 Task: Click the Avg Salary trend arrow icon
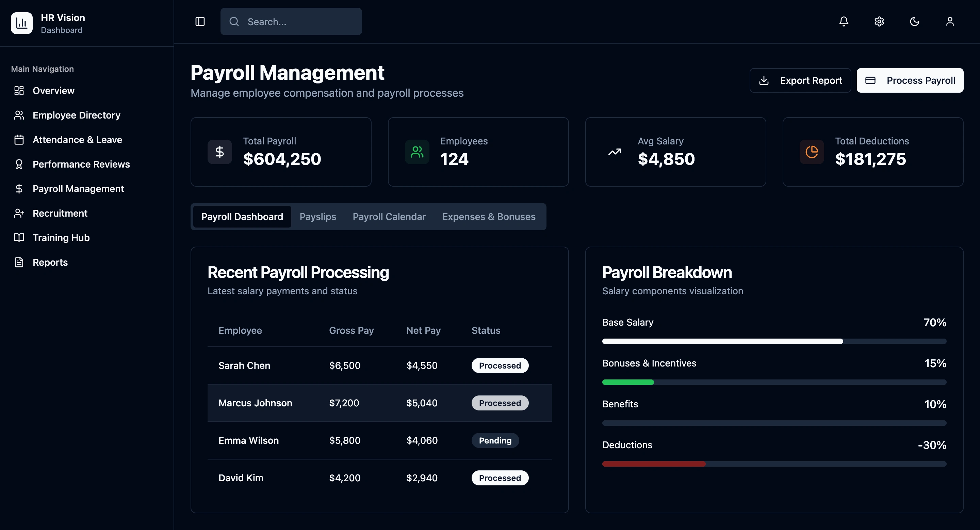pos(614,152)
